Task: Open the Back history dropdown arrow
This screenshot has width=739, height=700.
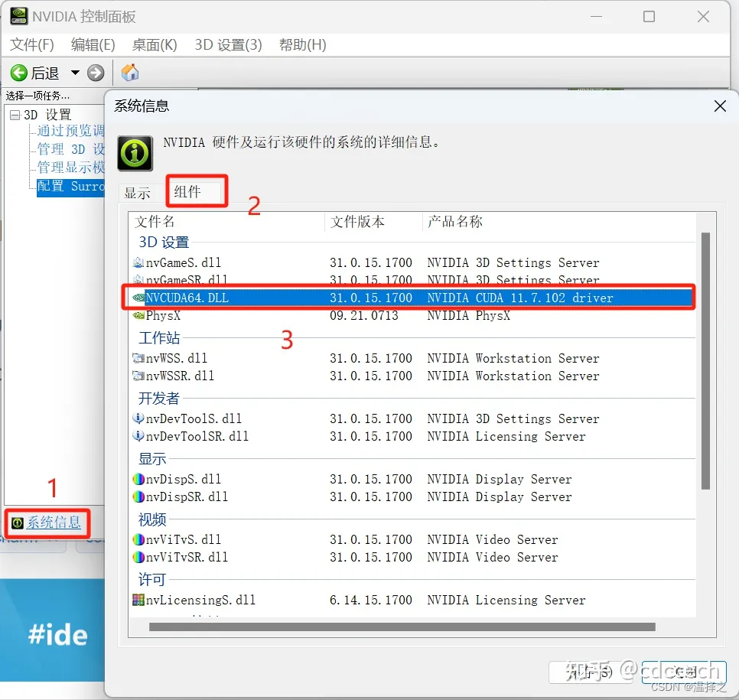Action: (x=75, y=73)
